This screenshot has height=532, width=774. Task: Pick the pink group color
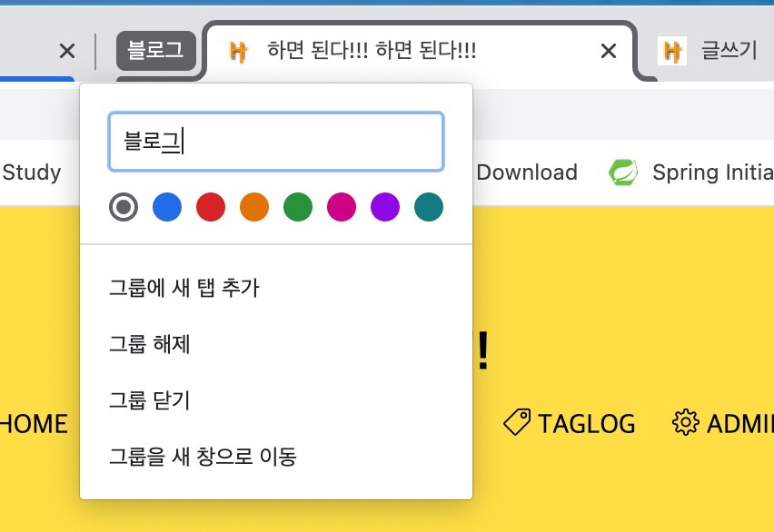click(x=342, y=207)
